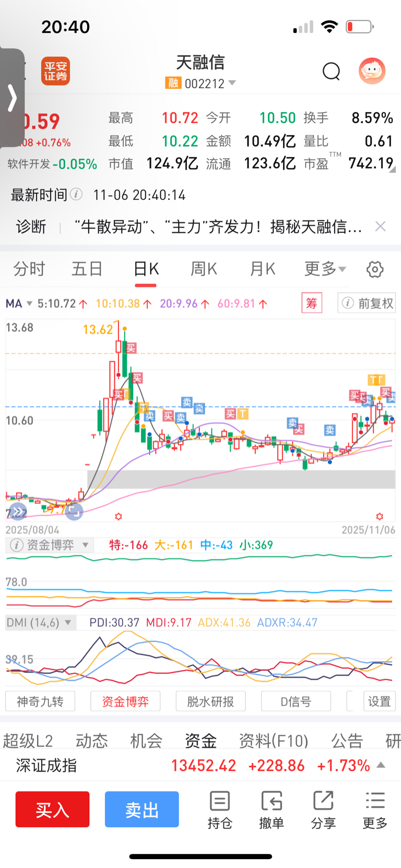The image size is (401, 868).
Task: Switch to 分时 chart tab
Action: pos(29,269)
